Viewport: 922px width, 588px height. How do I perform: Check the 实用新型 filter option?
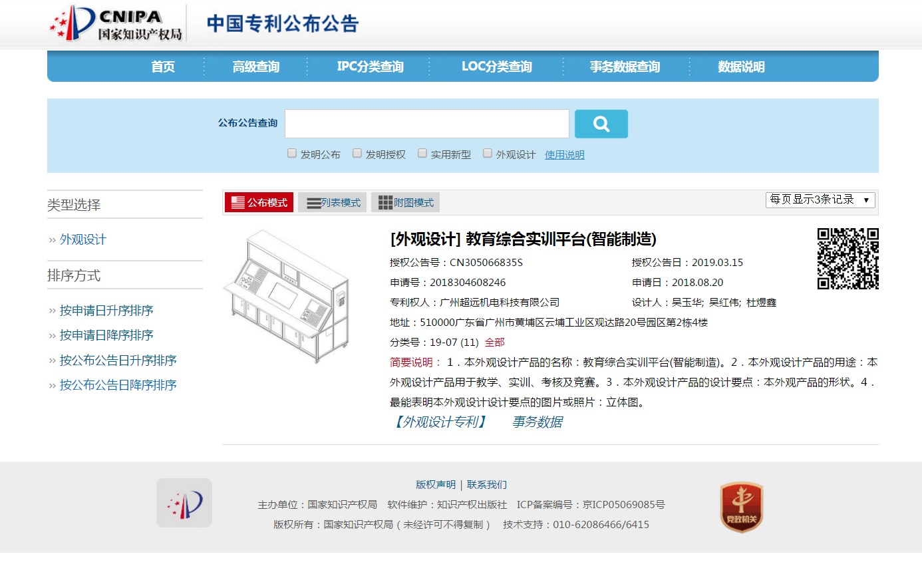(422, 154)
